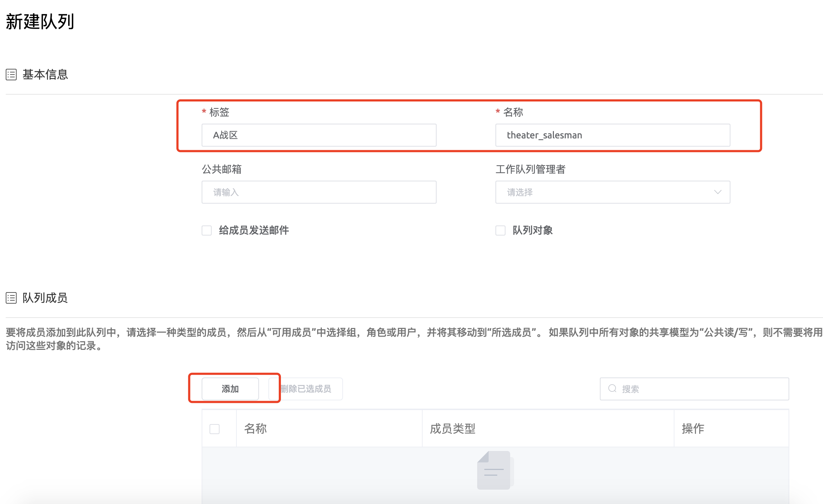This screenshot has width=823, height=504.
Task: Click the 基本信息 section heading
Action: [x=45, y=75]
